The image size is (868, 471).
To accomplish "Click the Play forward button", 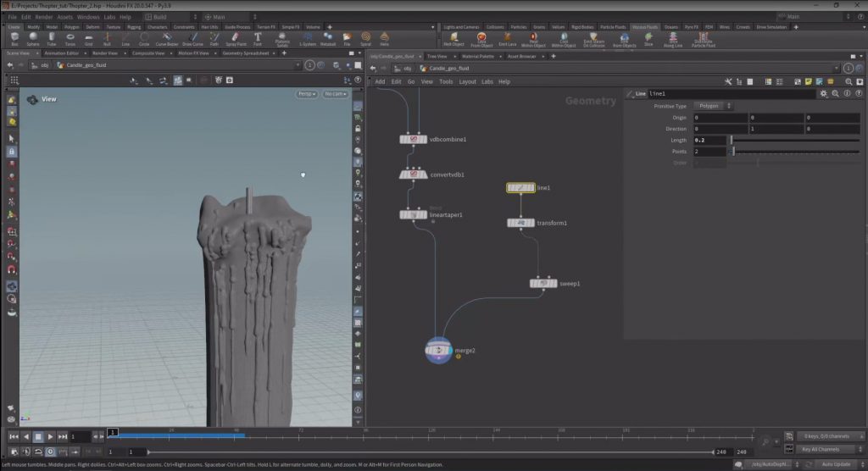I will coord(50,436).
